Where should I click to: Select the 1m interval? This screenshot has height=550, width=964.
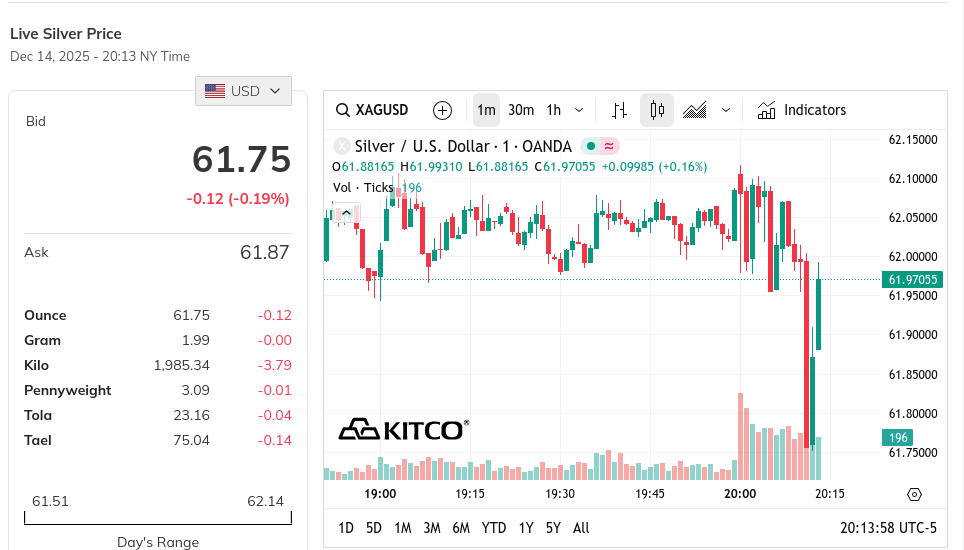486,111
